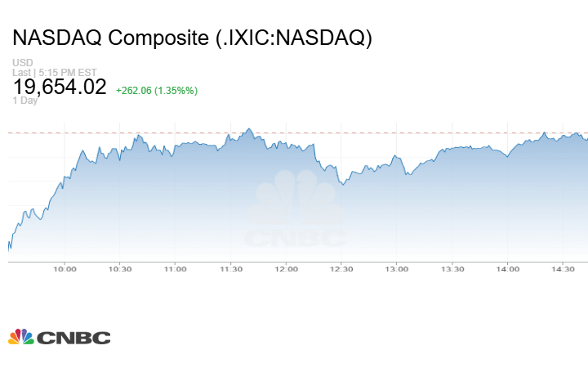
Task: Click the 14:30 time axis label
Action: tap(563, 269)
